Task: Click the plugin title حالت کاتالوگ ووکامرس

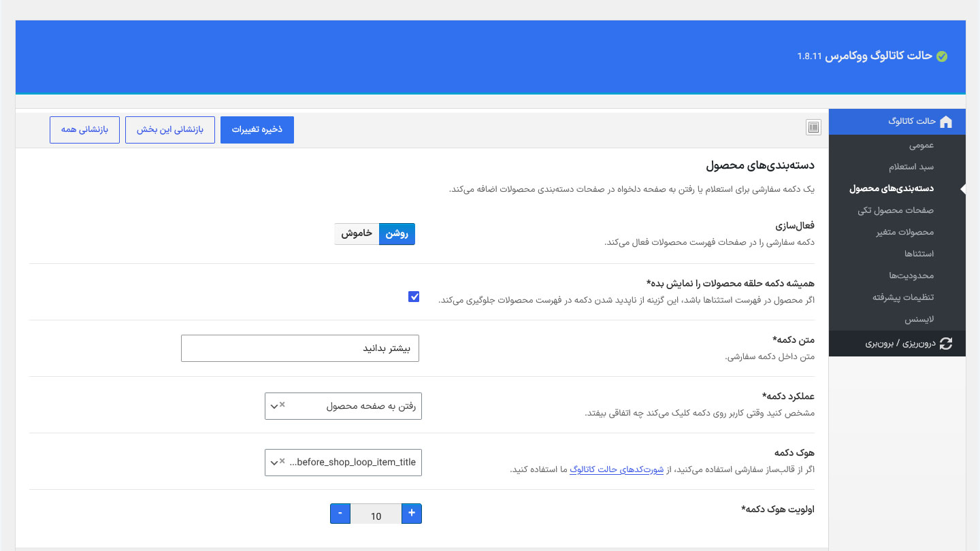Action: click(x=879, y=56)
